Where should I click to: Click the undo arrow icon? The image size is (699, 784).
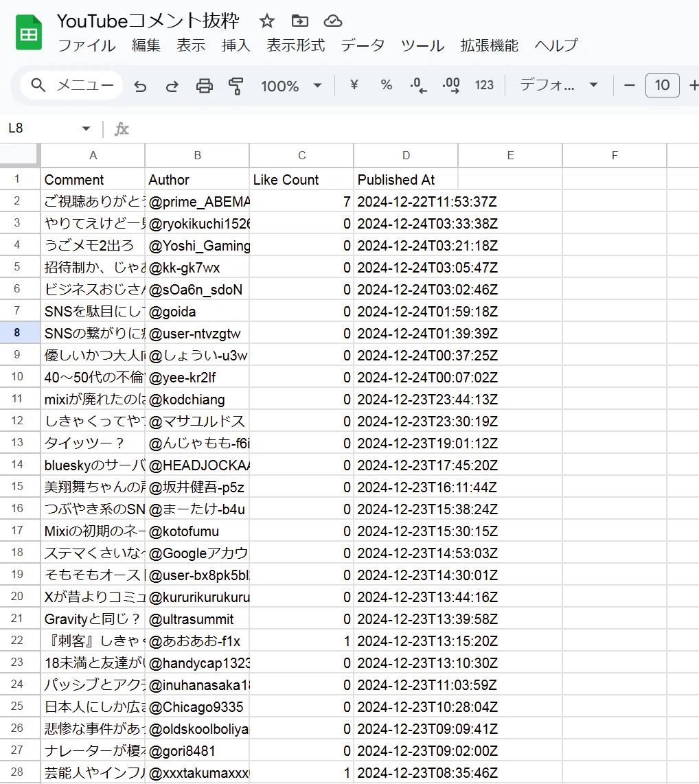[x=141, y=86]
